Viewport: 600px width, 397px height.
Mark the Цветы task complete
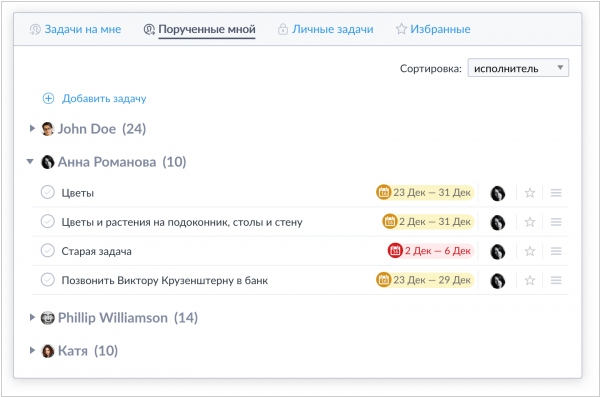coord(47,192)
